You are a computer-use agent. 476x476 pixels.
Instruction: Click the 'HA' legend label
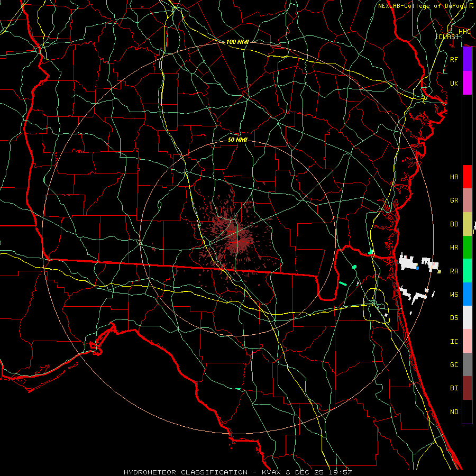click(454, 177)
